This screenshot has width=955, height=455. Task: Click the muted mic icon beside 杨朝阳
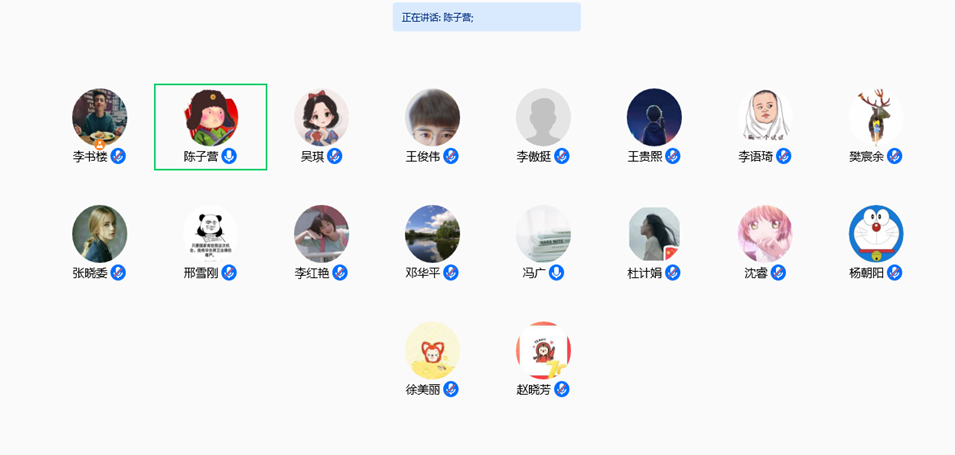click(x=894, y=272)
